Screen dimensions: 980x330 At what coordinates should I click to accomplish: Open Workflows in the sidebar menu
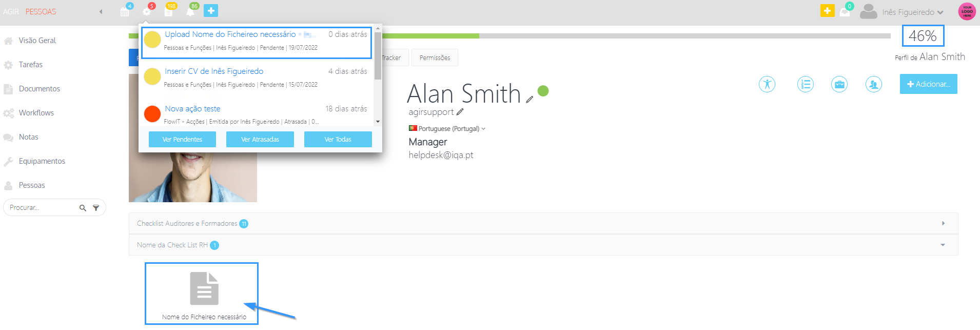pos(36,113)
